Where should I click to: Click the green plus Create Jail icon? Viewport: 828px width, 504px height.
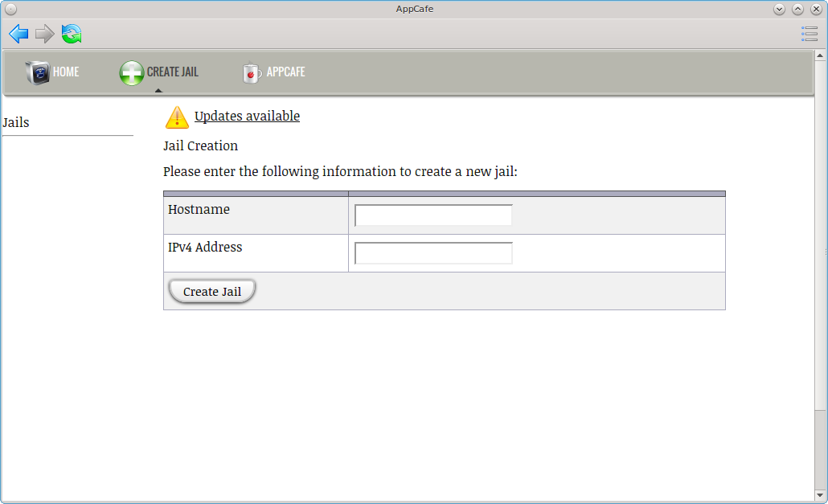(132, 73)
